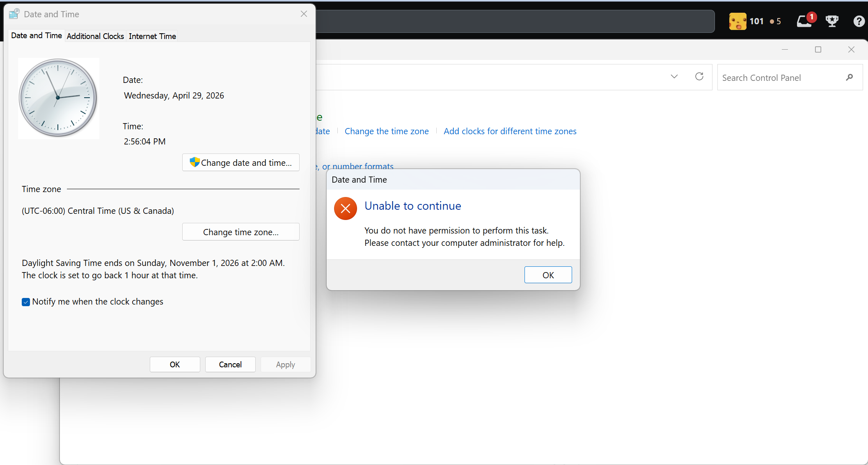Open the trophy achievements icon
The image size is (868, 465).
pos(832,21)
